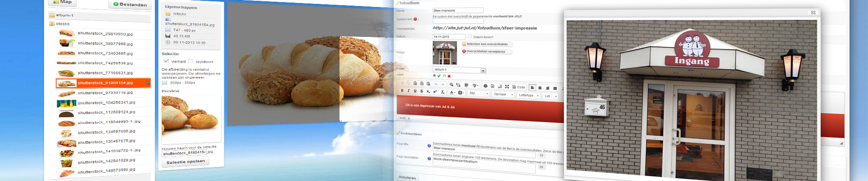Expand the Opmaak format dropdown

coord(503,94)
